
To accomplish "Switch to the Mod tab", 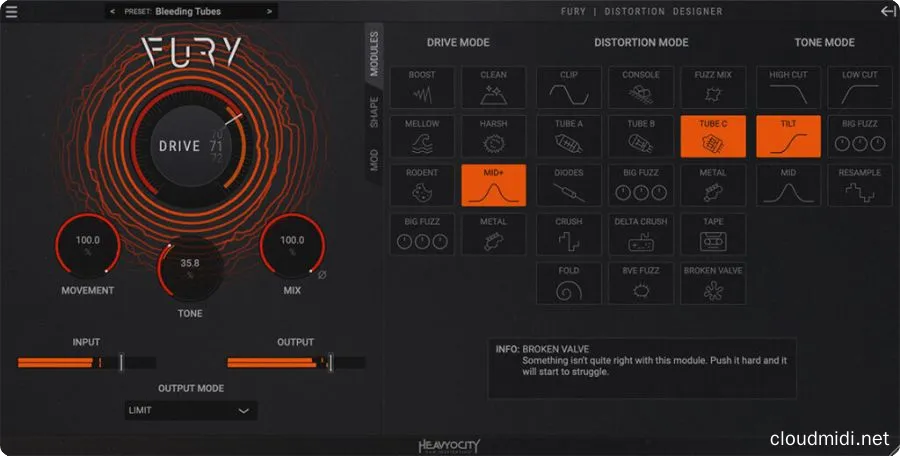I will 374,160.
